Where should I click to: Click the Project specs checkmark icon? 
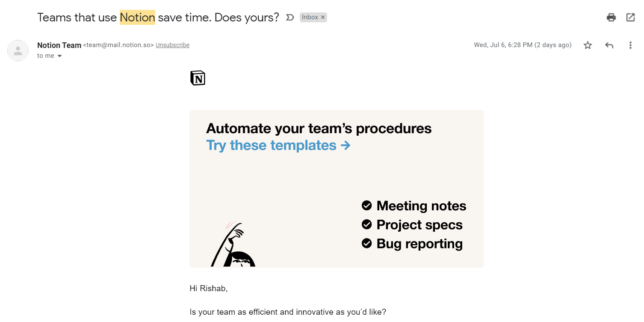pos(366,224)
